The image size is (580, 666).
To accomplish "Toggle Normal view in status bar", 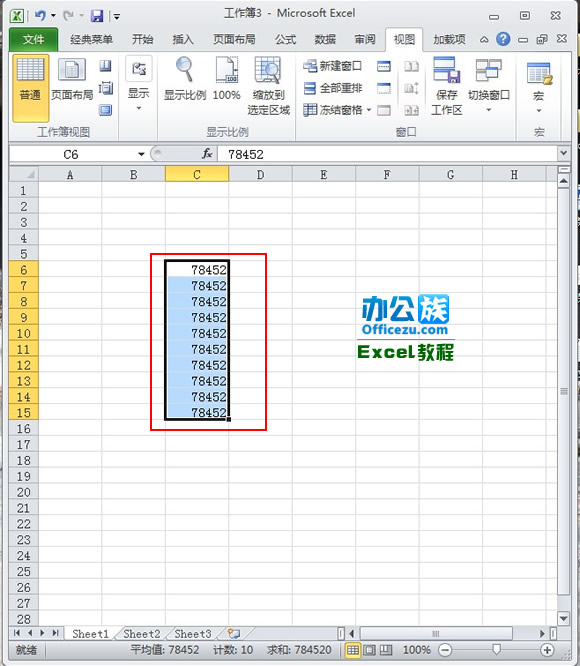I will click(352, 649).
